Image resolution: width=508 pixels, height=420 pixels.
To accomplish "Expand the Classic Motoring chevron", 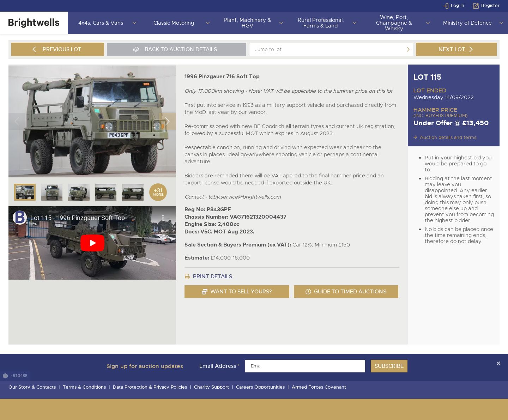I will tap(208, 23).
